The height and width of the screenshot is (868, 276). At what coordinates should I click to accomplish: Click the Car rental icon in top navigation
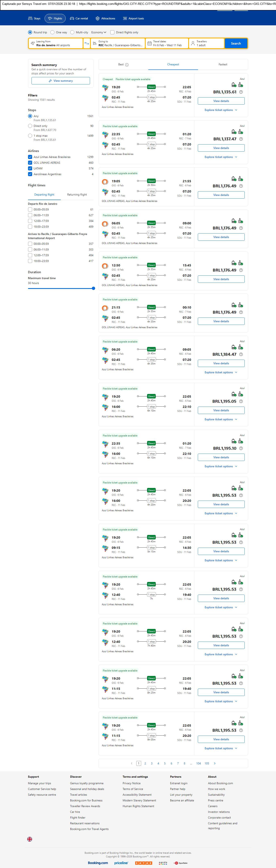pos(72,19)
